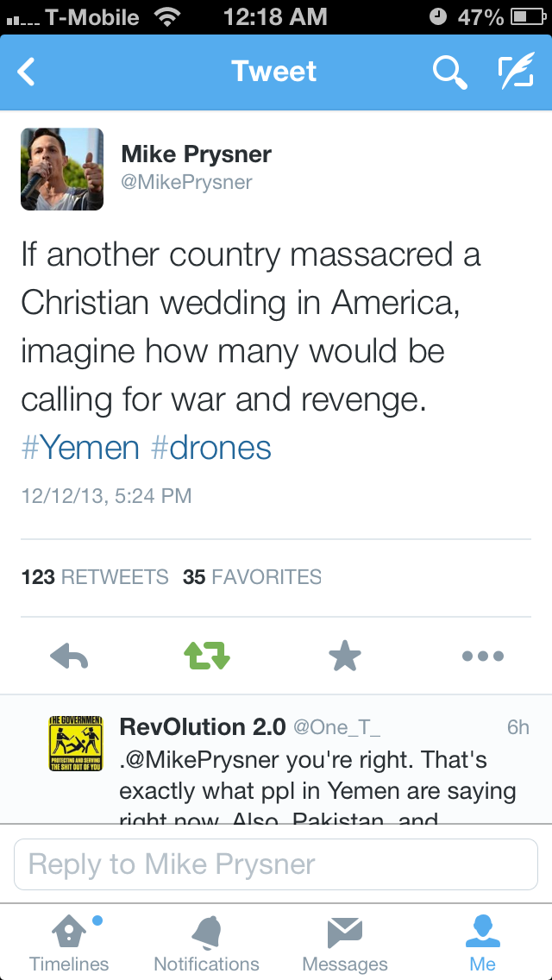
Task: Favorite the tweet with star icon
Action: (345, 656)
